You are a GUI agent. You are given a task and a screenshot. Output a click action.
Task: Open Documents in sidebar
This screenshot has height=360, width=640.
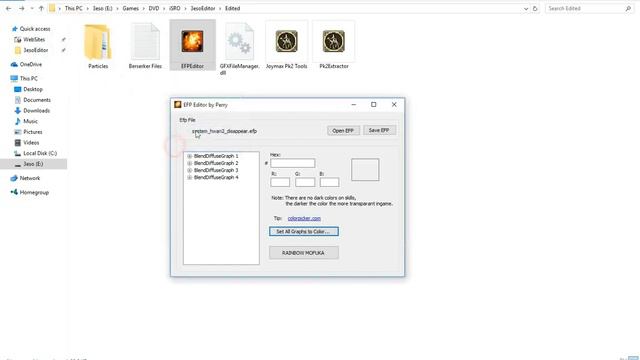33,100
